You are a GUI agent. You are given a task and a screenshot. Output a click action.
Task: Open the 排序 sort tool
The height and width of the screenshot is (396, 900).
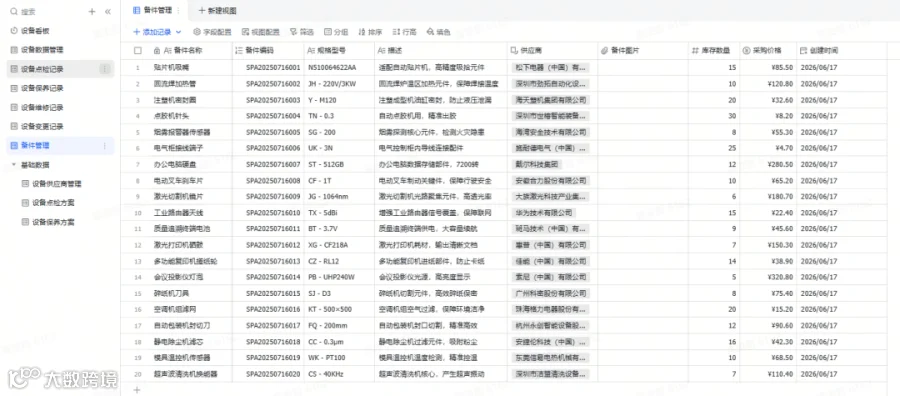tap(370, 32)
